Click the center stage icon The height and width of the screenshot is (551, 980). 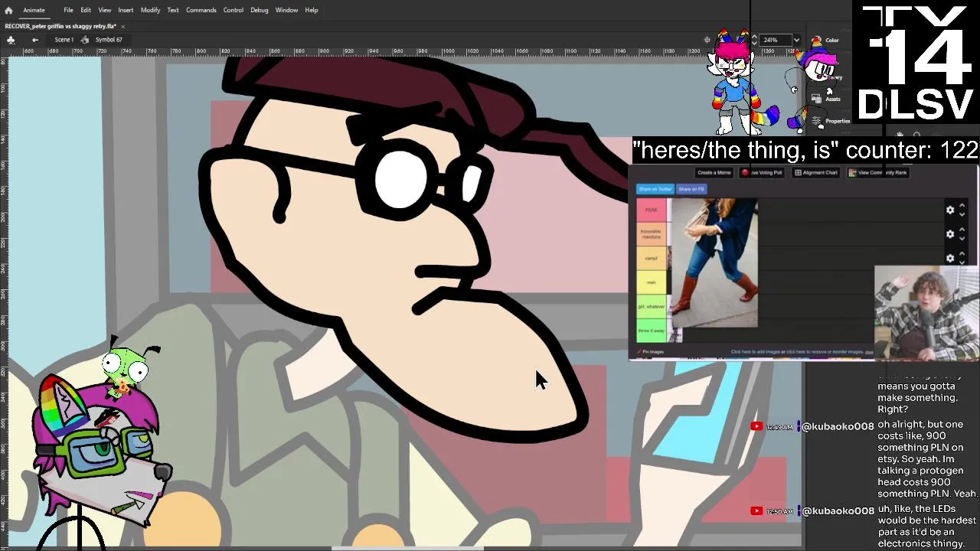tap(707, 40)
